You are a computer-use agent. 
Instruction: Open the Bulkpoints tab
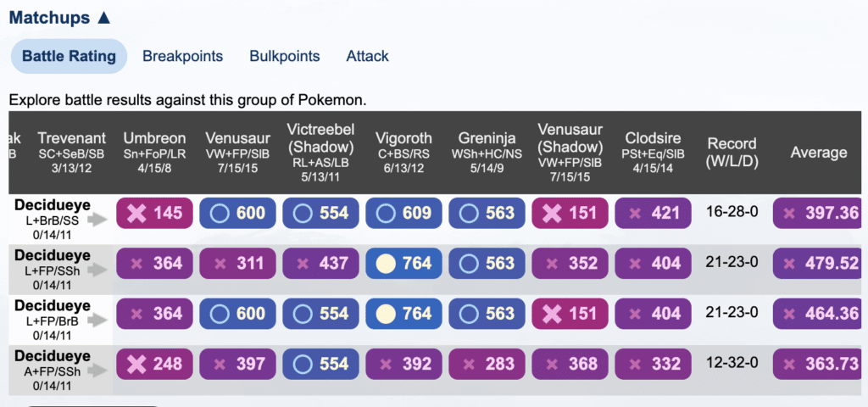click(285, 56)
